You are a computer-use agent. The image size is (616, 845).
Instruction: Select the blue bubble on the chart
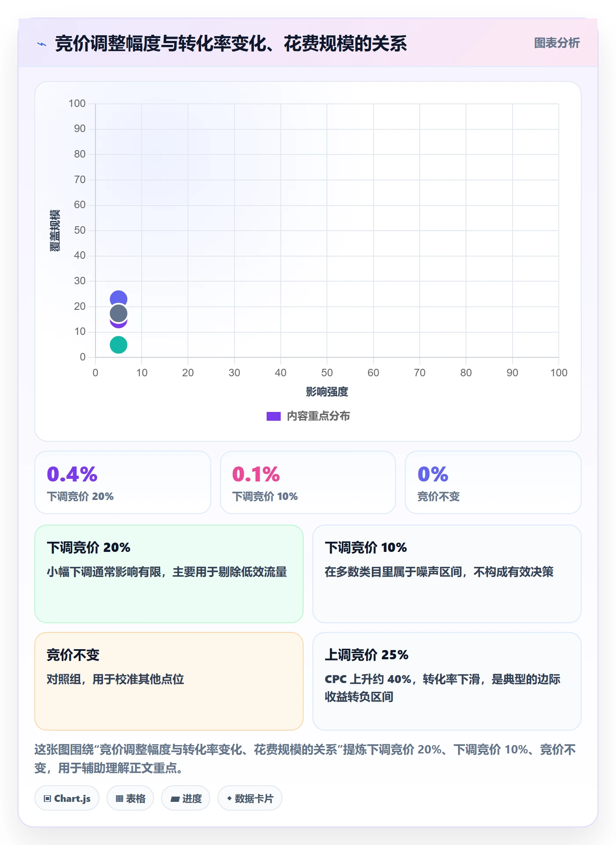[x=118, y=297]
